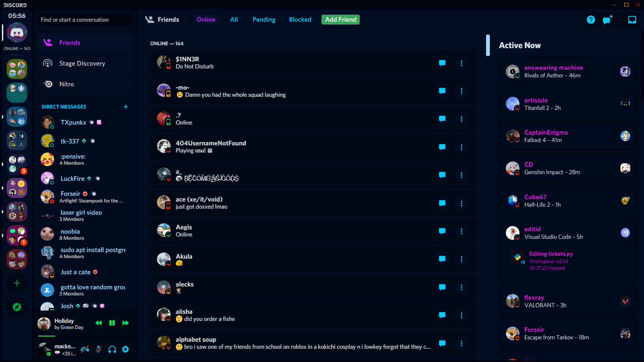The width and height of the screenshot is (644, 362).
Task: Click the Active Now scrollbar thumb
Action: [x=488, y=45]
